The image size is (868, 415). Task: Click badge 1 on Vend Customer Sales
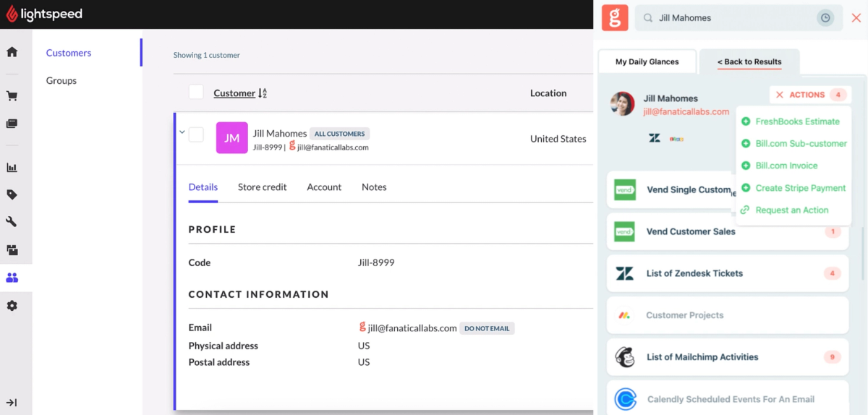coord(833,231)
